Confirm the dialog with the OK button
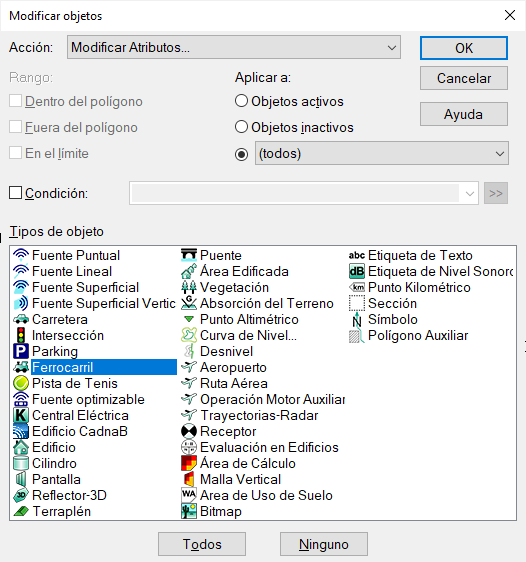This screenshot has width=526, height=562. pos(464,48)
